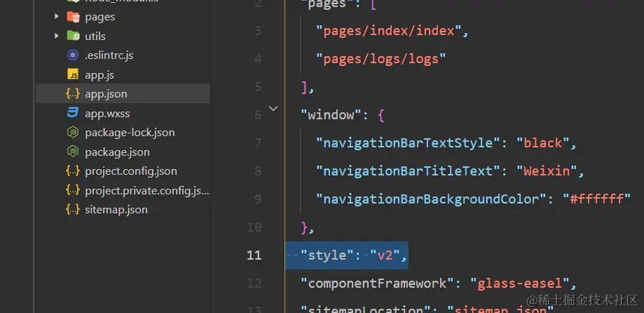Screen dimensions: 644x313
Task: Click the app.js JavaScript file icon
Action: (x=73, y=75)
